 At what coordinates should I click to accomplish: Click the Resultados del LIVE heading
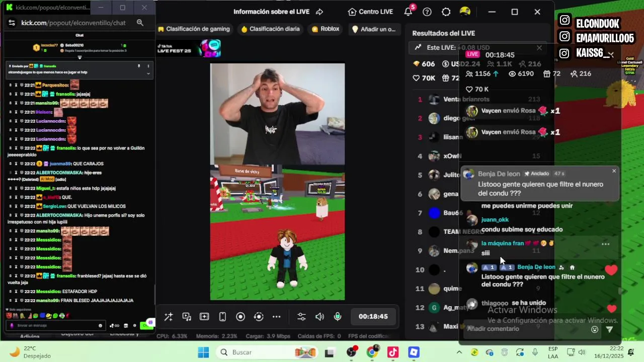(x=443, y=33)
